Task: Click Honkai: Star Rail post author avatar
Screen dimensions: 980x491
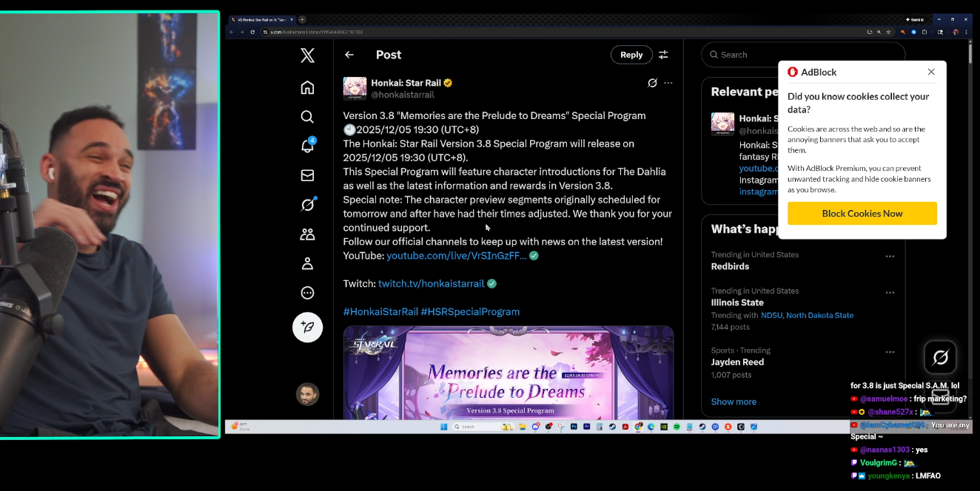Action: pos(355,88)
